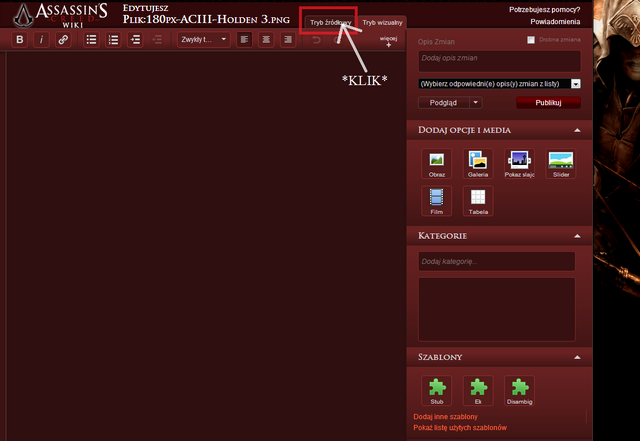
Task: Click inside the main editor text area
Action: 206,245
